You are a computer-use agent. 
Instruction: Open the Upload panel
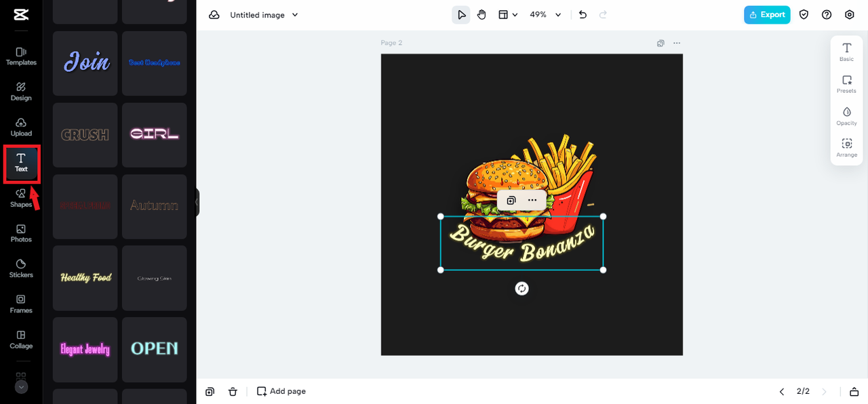[x=21, y=127]
